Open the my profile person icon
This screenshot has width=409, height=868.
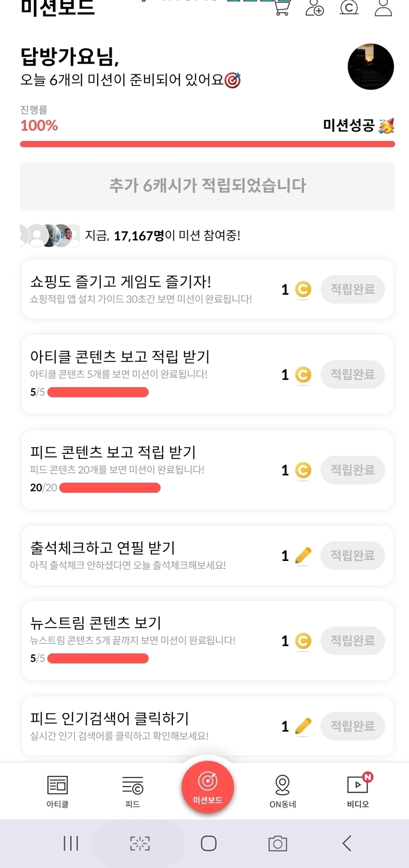(383, 8)
